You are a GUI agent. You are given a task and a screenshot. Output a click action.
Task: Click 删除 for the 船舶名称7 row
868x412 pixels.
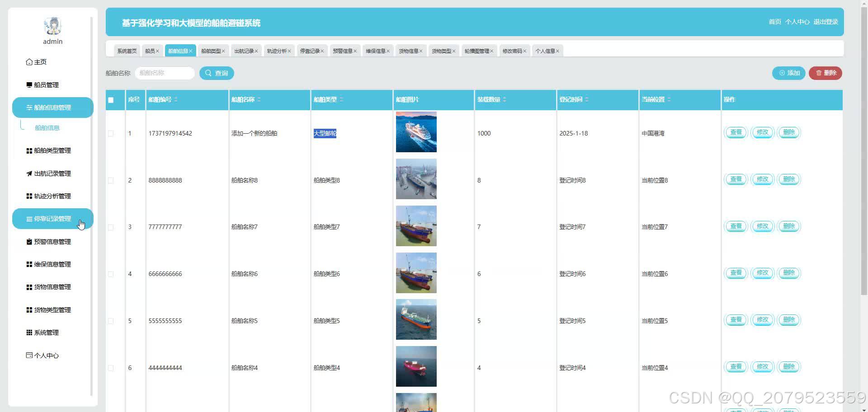coord(789,226)
